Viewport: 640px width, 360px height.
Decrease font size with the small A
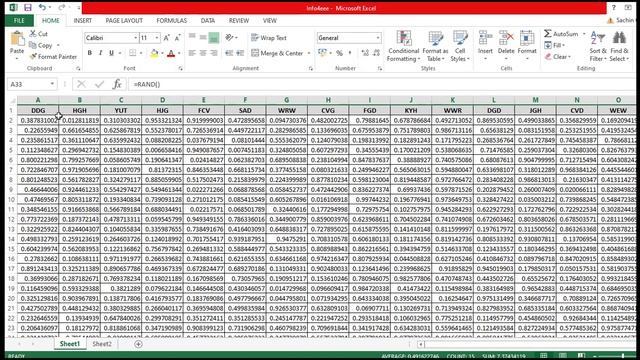point(177,38)
